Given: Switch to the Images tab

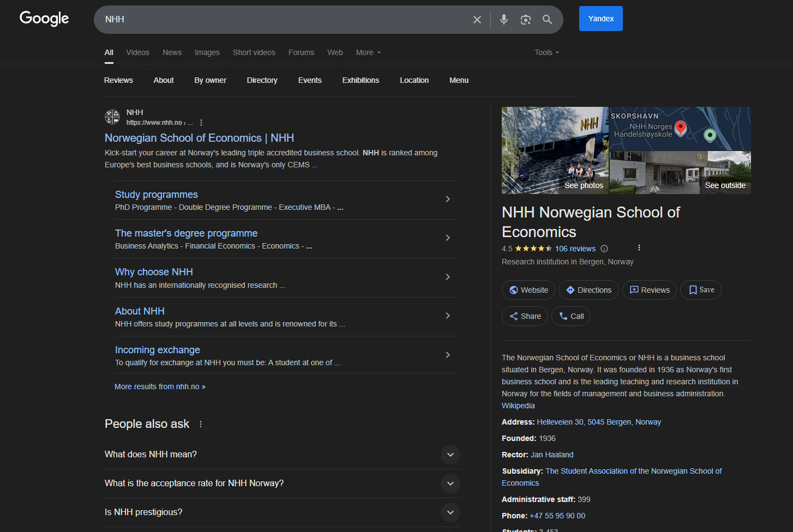Looking at the screenshot, I should [x=207, y=52].
